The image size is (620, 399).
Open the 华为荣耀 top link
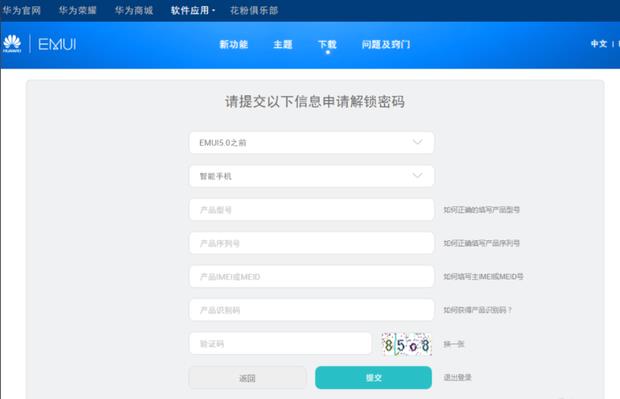pyautogui.click(x=78, y=10)
